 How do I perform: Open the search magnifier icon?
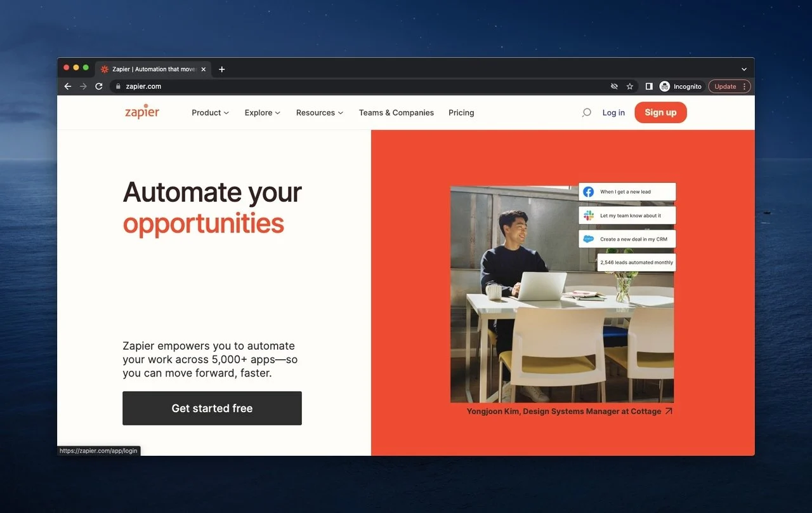(x=586, y=112)
